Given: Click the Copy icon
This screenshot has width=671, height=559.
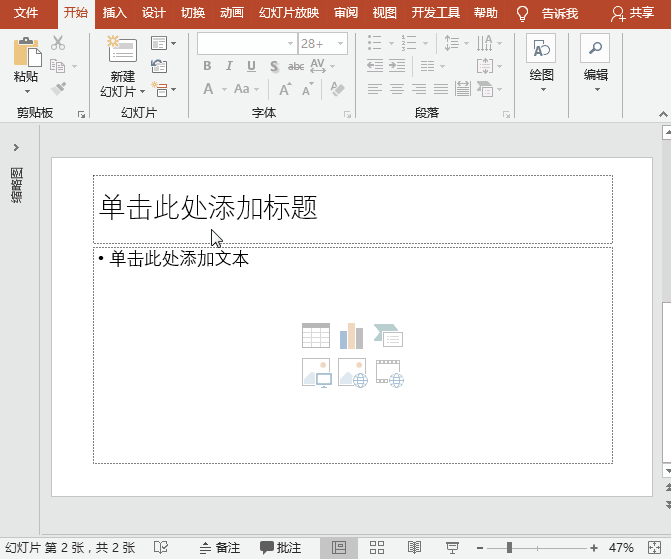Looking at the screenshot, I should 57,66.
